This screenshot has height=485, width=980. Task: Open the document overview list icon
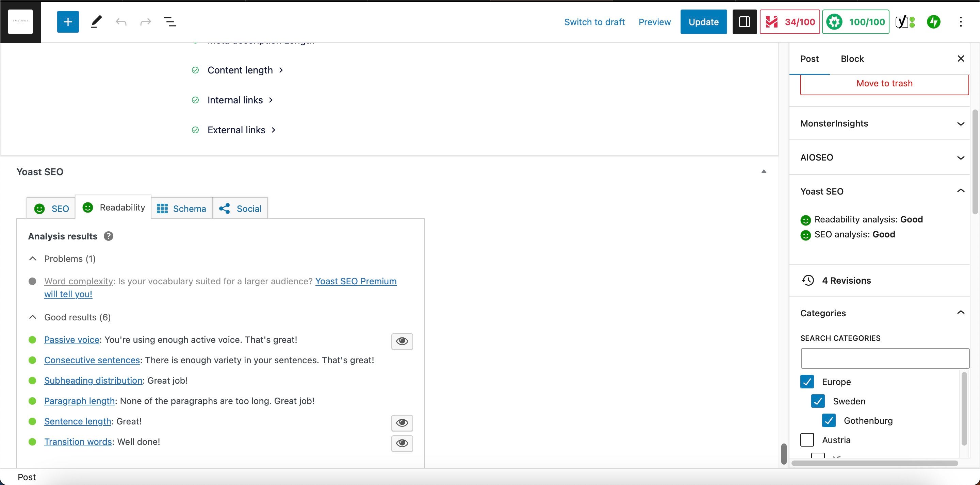pyautogui.click(x=170, y=22)
